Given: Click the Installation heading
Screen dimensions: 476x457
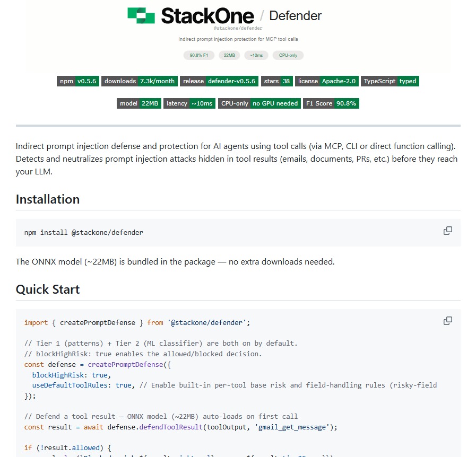Looking at the screenshot, I should [x=48, y=199].
